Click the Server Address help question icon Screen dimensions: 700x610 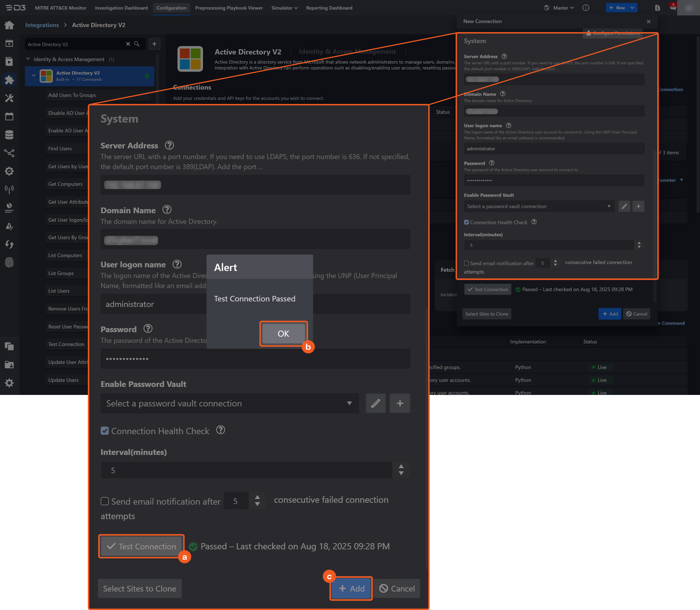[169, 145]
